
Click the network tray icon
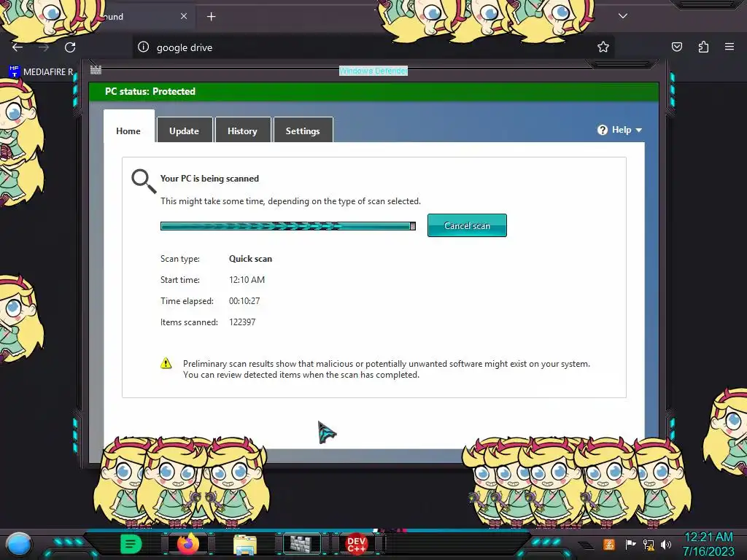(x=649, y=544)
